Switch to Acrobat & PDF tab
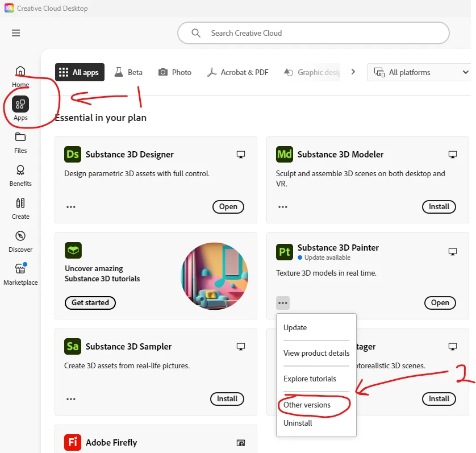Screen dimensions: 476x453 (x=237, y=72)
